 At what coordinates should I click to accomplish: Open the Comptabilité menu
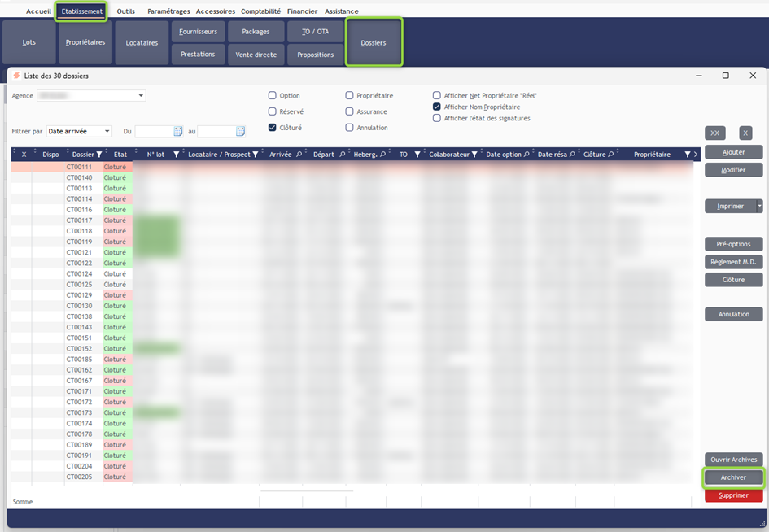tap(260, 11)
